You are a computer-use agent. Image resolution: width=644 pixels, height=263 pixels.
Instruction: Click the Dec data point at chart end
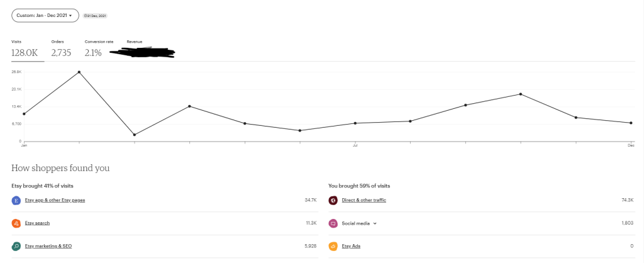point(631,123)
